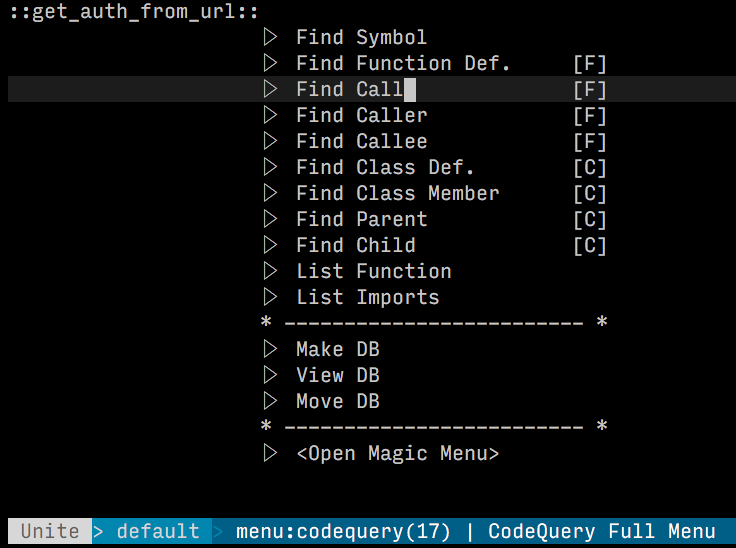Click the arrow icon next to Find Caller
This screenshot has width=736, height=548.
click(270, 115)
